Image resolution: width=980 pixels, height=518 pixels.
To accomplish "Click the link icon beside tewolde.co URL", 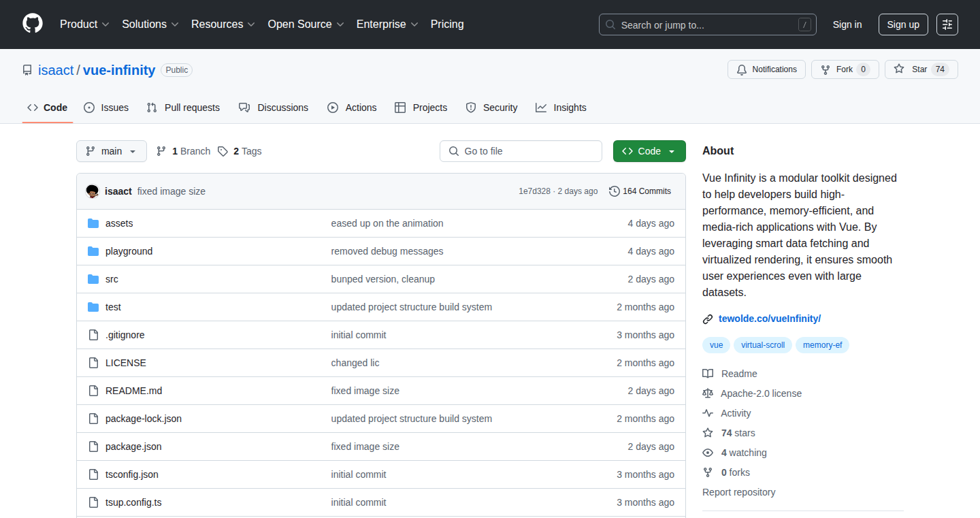I will (x=708, y=319).
